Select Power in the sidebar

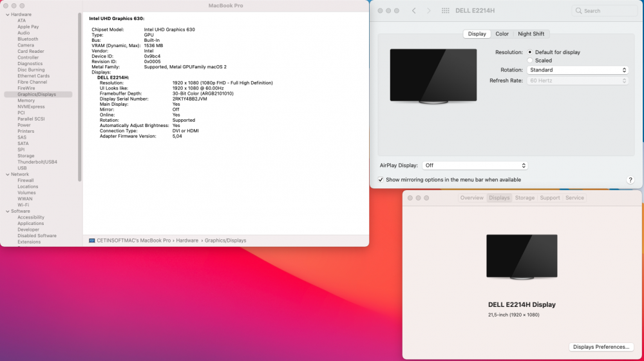(x=24, y=125)
